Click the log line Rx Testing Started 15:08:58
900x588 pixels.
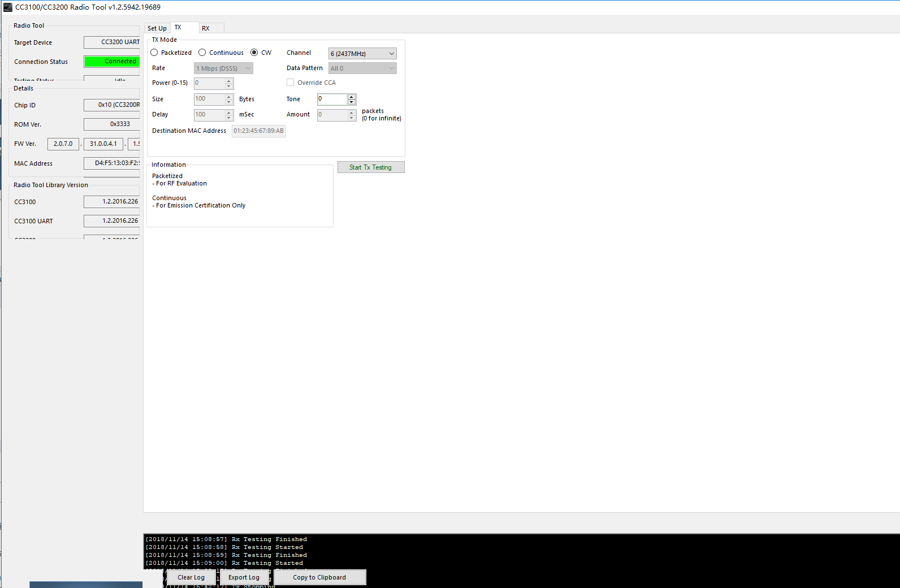click(x=224, y=547)
